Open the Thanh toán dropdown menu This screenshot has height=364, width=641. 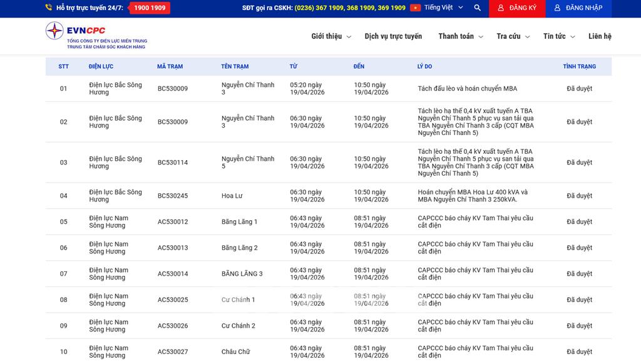pyautogui.click(x=460, y=36)
